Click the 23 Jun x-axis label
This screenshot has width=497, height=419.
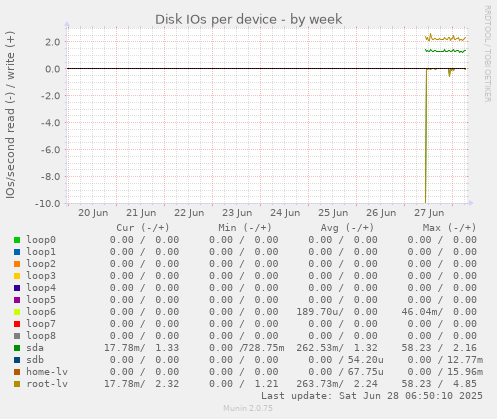pos(237,213)
